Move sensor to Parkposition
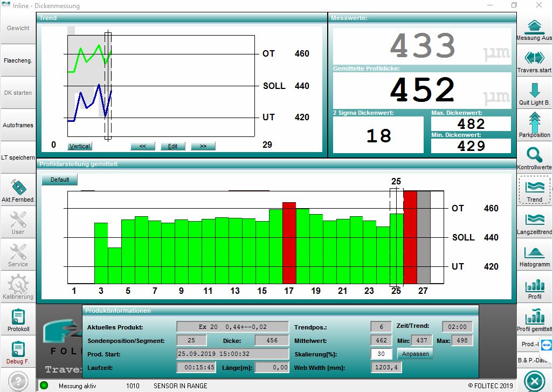 (x=534, y=125)
